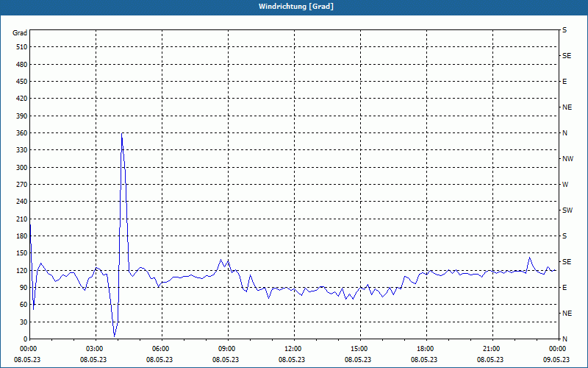Select the 06:00 x-axis time label
Image resolution: width=588 pixels, height=368 pixels.
162,349
